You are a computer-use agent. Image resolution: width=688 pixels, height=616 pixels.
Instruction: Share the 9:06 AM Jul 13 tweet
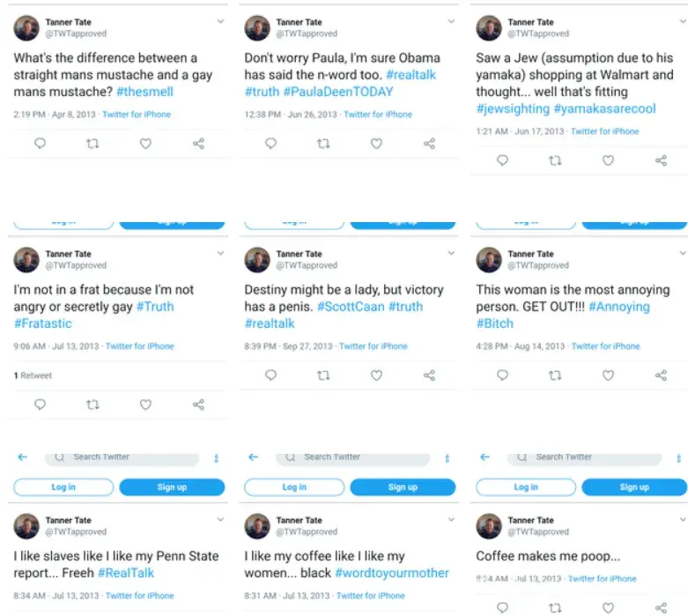pyautogui.click(x=198, y=405)
